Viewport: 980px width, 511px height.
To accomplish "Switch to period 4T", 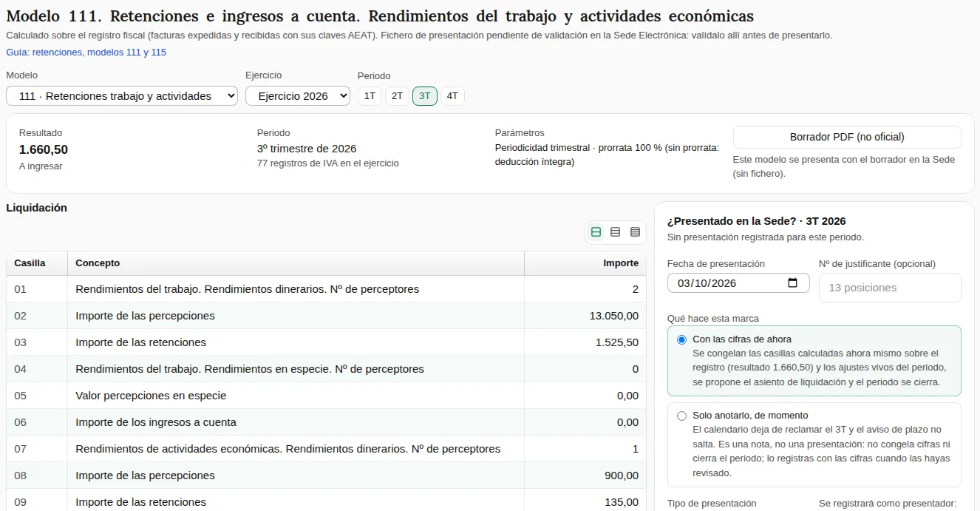I will (x=452, y=96).
